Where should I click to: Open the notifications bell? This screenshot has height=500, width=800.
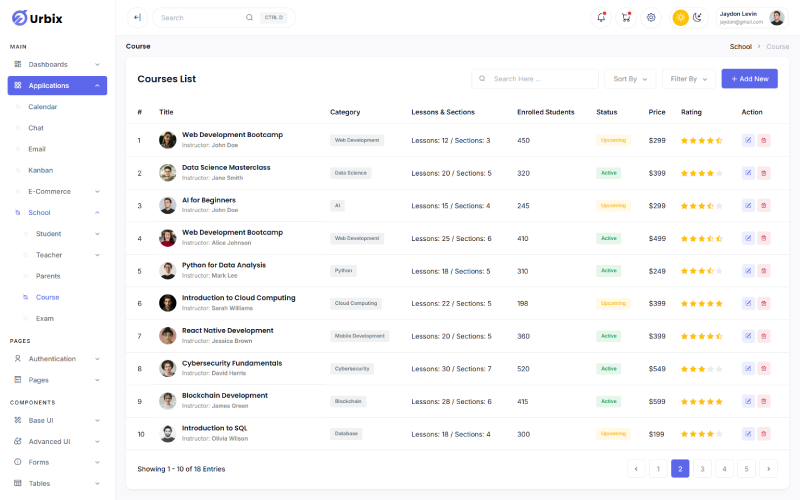pos(601,17)
